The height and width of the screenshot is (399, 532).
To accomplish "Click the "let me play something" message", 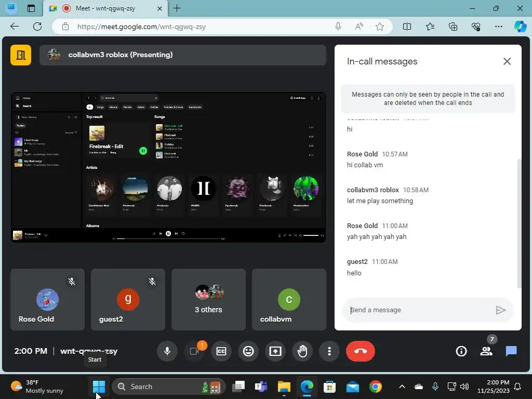I will (380, 201).
